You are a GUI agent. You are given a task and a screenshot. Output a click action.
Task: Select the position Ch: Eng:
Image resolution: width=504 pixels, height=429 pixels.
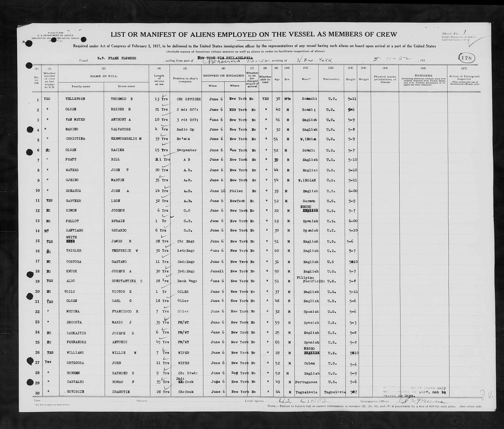[186, 241]
